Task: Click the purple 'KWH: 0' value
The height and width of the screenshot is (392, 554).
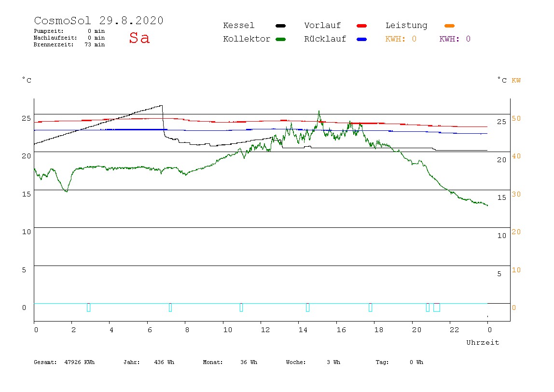Action: [x=455, y=39]
